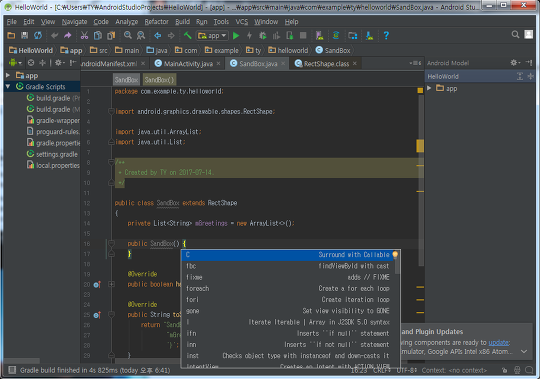
Task: Click the yellow inspection indicator square
Action: (420, 91)
